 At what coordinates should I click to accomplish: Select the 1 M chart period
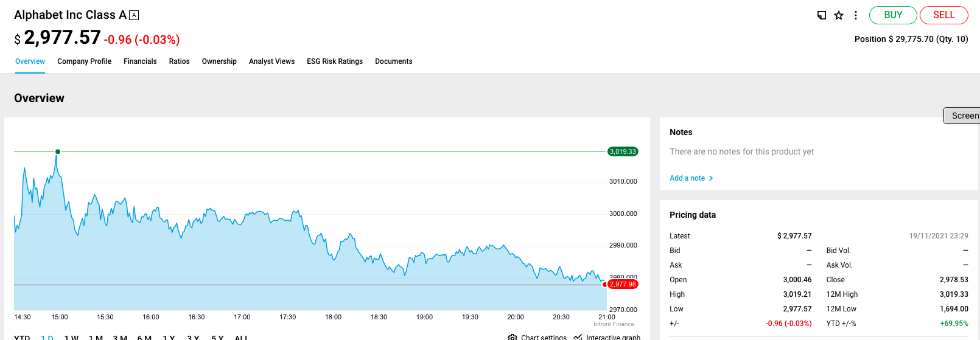(x=96, y=338)
